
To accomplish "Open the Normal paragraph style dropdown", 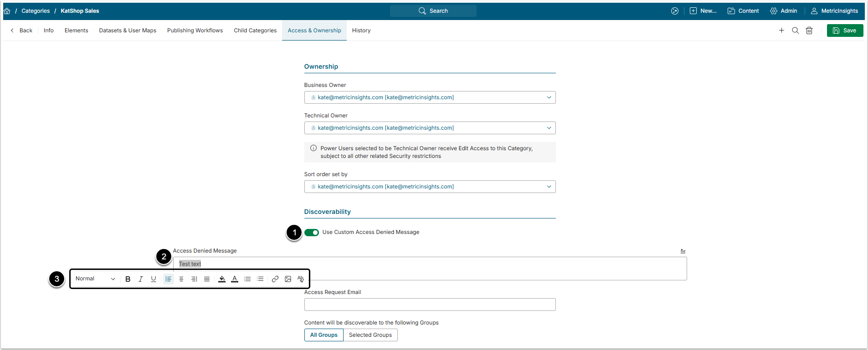I will click(x=95, y=279).
